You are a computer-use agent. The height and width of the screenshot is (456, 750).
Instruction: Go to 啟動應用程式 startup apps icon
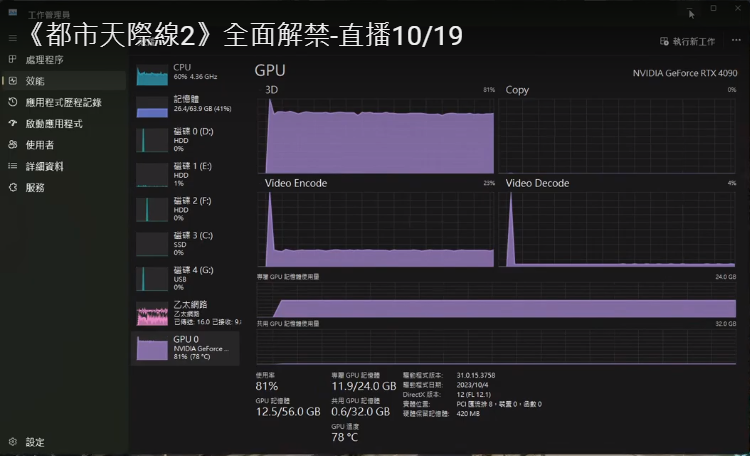pyautogui.click(x=13, y=124)
